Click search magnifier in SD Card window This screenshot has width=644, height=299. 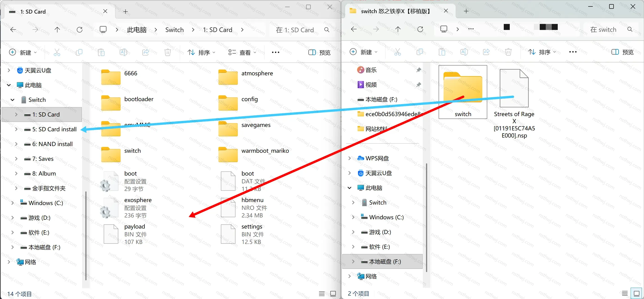click(327, 30)
